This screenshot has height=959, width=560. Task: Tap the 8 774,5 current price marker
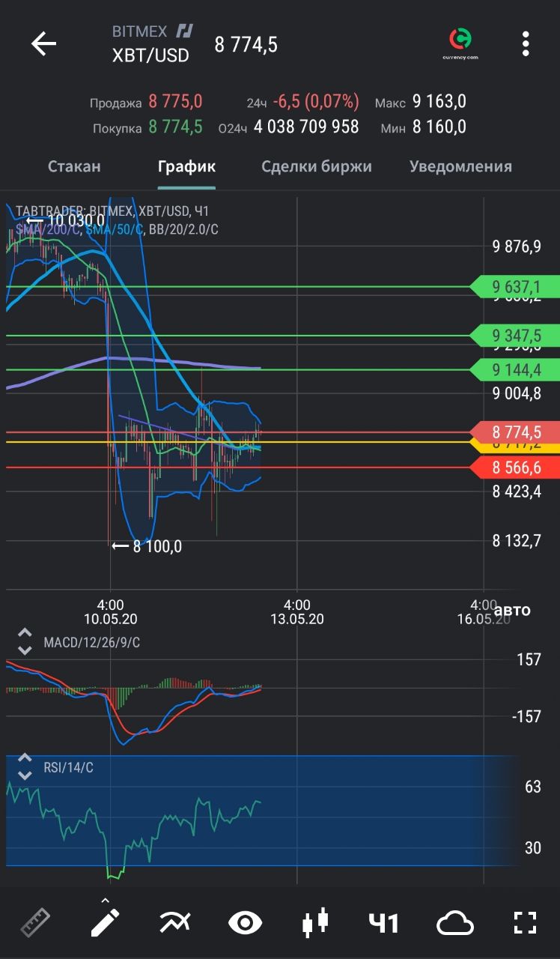[515, 432]
